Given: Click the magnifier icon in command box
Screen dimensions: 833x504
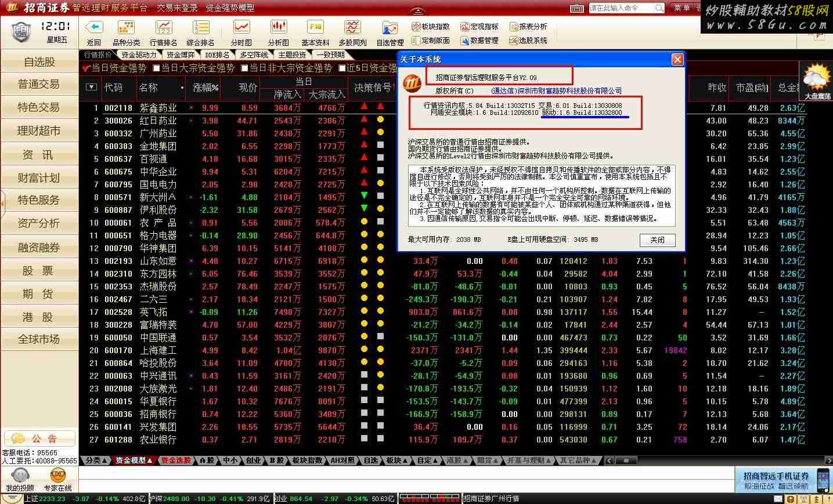Looking at the screenshot, I should pos(659,8).
